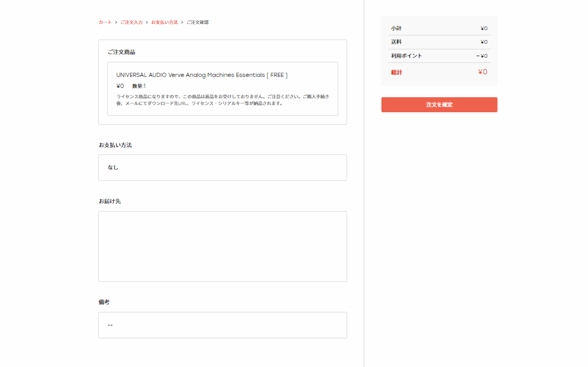Click the red 総計 amount ¥0
This screenshot has height=367, width=588.
482,72
